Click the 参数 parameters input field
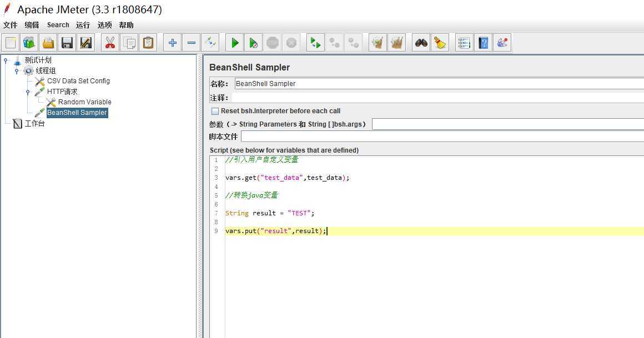 click(508, 124)
